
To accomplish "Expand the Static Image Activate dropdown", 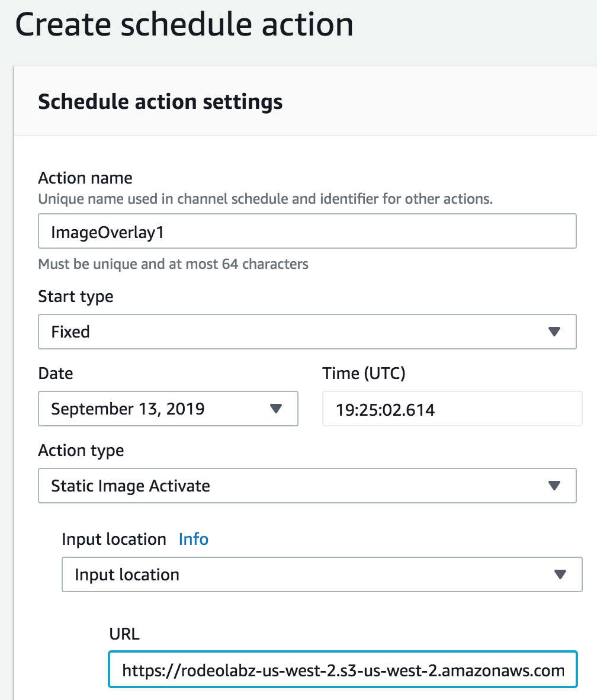I will [307, 486].
